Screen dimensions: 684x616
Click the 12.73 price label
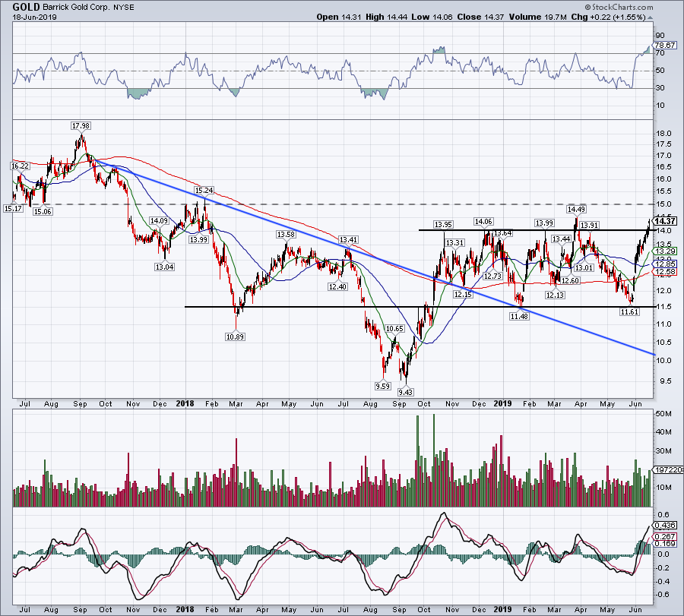coord(493,276)
